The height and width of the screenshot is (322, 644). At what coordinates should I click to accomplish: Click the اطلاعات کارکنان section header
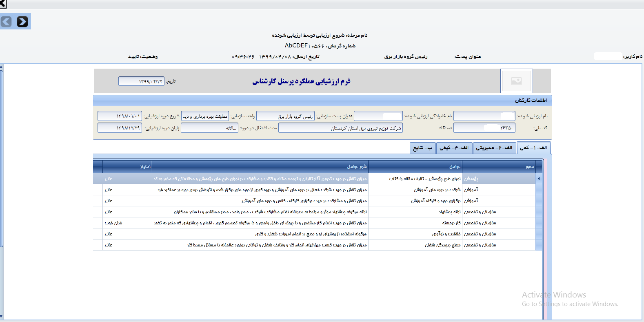click(322, 100)
